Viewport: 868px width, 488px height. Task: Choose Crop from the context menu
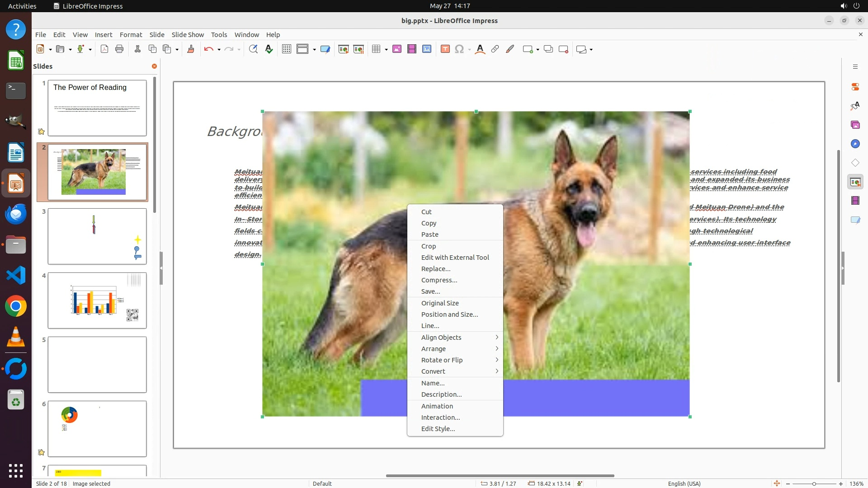pyautogui.click(x=428, y=246)
